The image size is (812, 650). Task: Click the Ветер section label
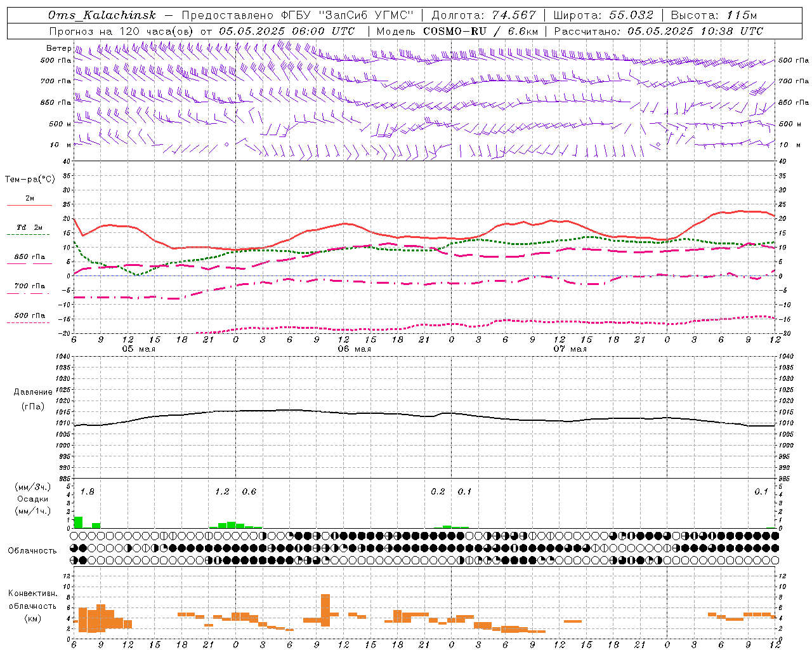[58, 48]
